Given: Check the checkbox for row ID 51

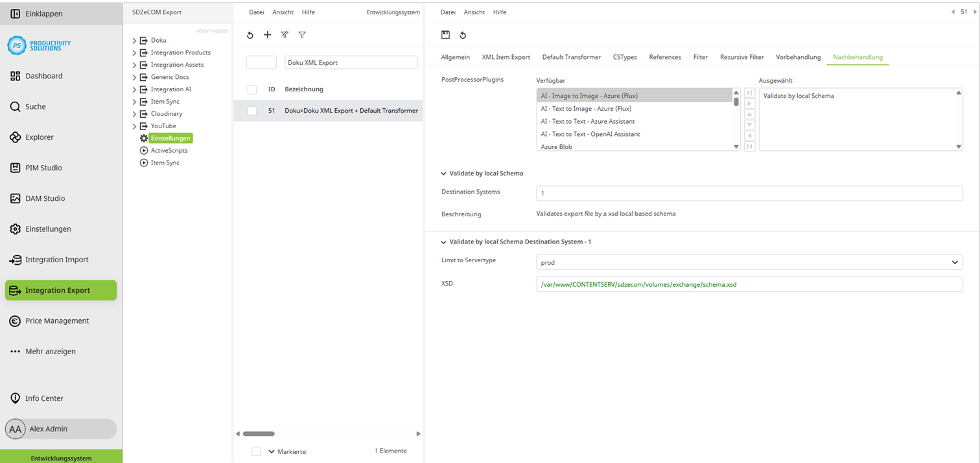Looking at the screenshot, I should click(252, 111).
